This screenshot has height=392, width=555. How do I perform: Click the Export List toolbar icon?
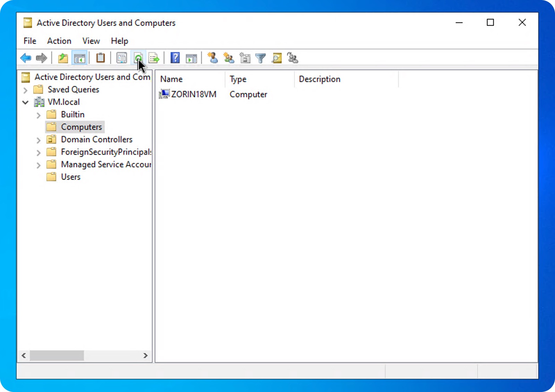pos(154,58)
